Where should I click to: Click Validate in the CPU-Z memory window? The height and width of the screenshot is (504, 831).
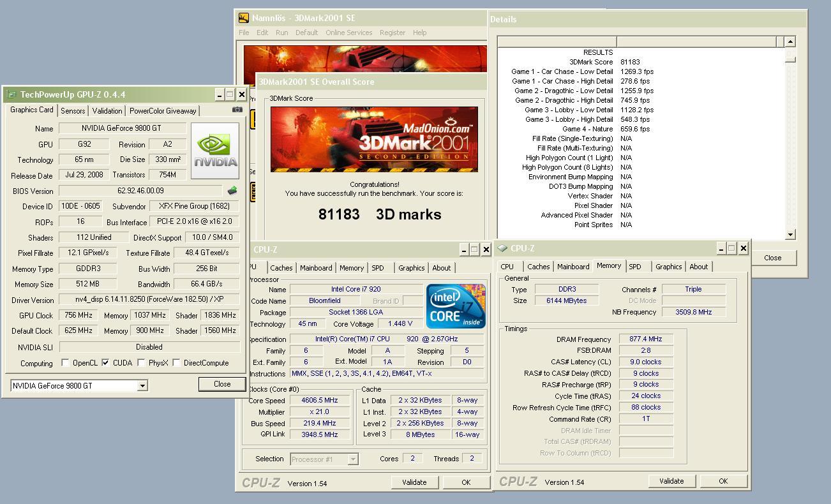[x=671, y=481]
